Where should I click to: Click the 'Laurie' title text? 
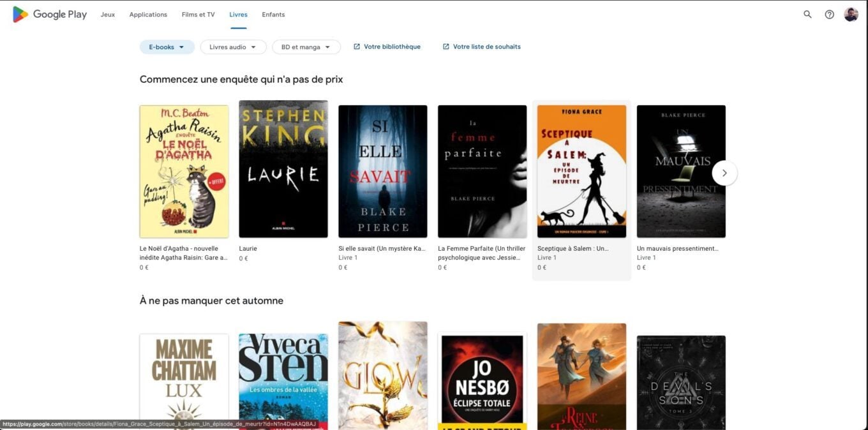click(x=248, y=249)
